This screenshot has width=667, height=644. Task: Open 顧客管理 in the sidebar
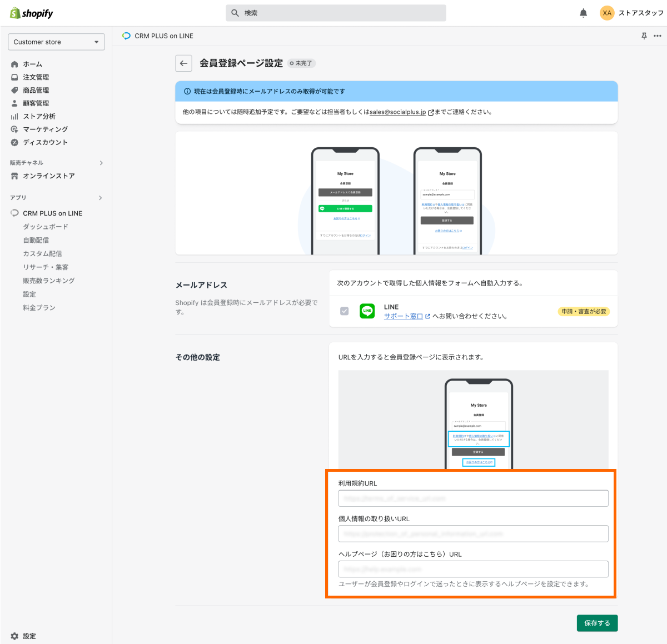click(36, 103)
